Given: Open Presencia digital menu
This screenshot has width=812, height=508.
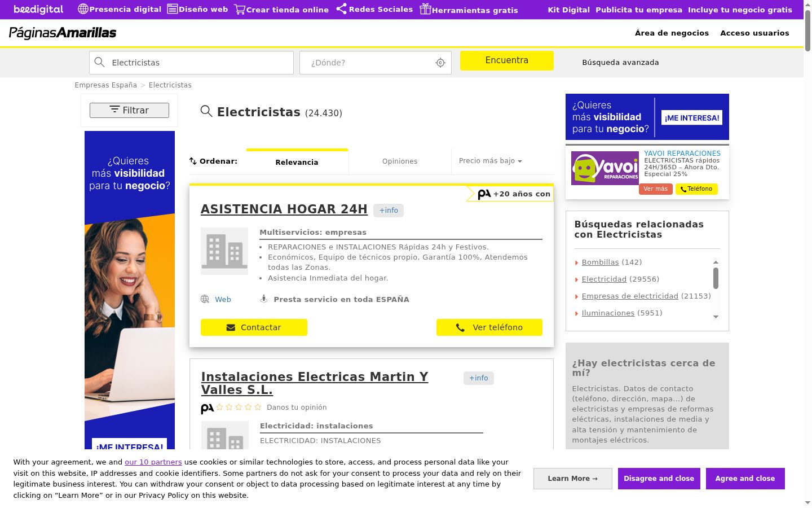Looking at the screenshot, I should [125, 10].
